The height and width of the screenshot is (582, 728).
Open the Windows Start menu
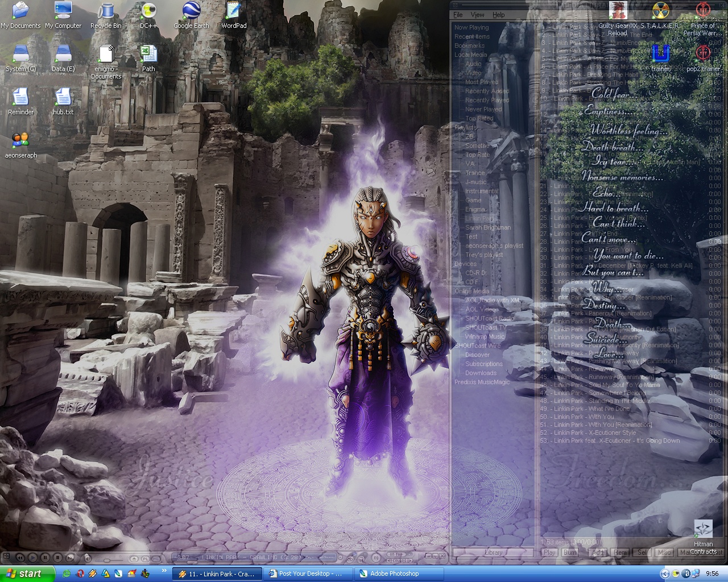(27, 573)
